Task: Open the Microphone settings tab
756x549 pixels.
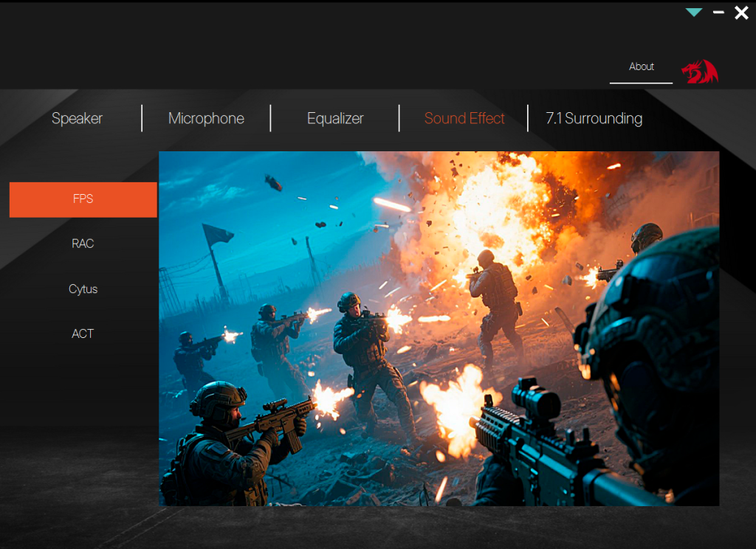Action: (x=207, y=118)
